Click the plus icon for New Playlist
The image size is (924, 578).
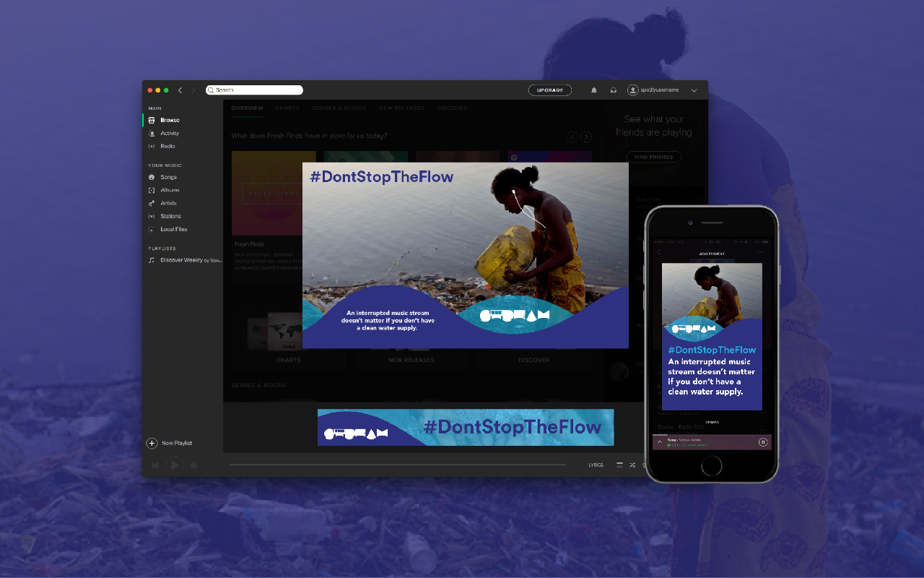(152, 443)
